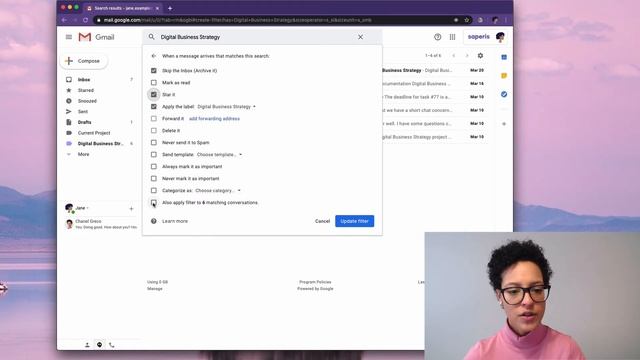Click the browser address bar
Screen dimensions: 640x360
(273, 20)
